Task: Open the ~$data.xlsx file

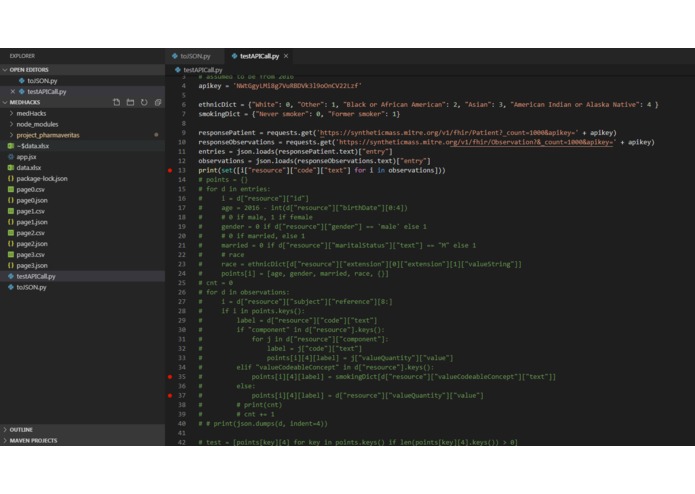Action: point(82,146)
